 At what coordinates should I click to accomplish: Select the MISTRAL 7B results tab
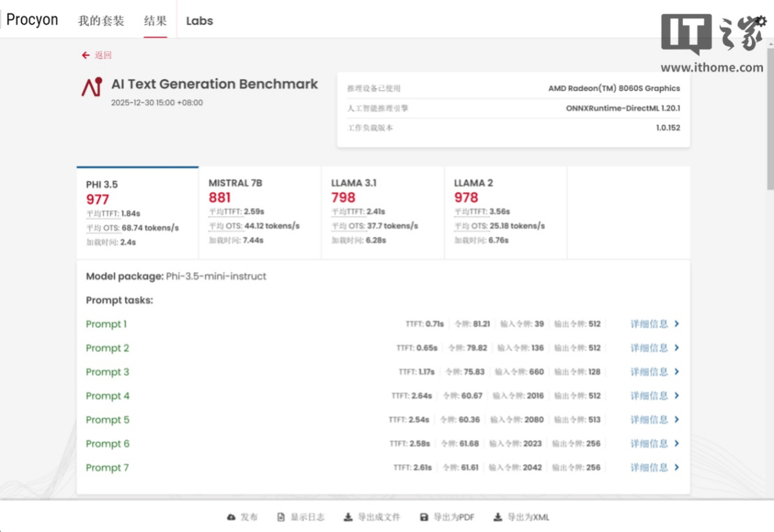(260, 213)
